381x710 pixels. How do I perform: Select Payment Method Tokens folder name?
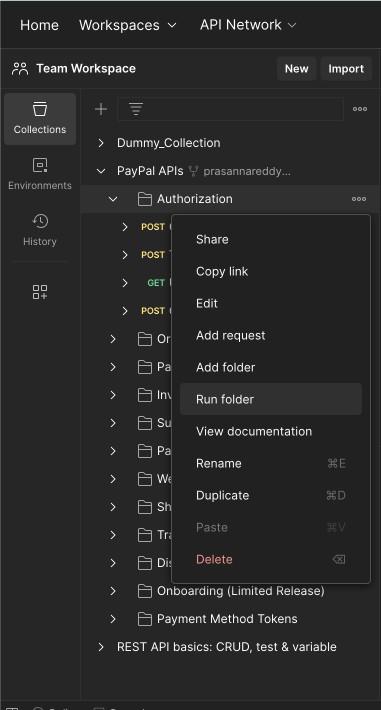[227, 619]
